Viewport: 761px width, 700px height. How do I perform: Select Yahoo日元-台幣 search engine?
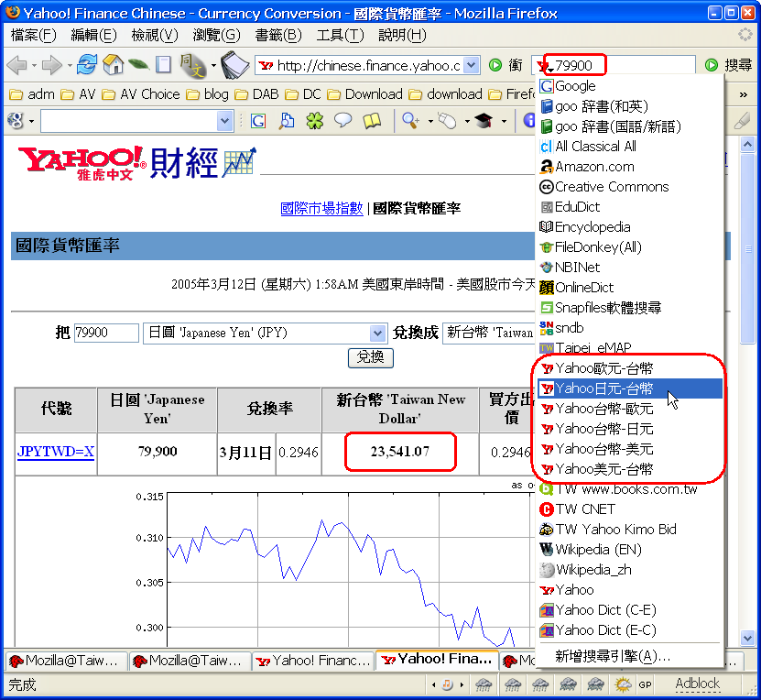pos(604,388)
